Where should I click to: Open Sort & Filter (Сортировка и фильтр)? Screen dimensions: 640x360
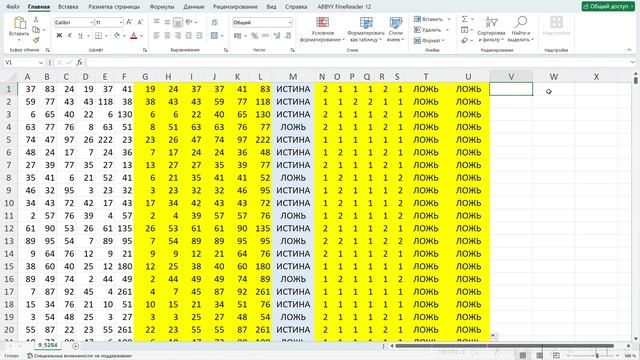(x=491, y=29)
